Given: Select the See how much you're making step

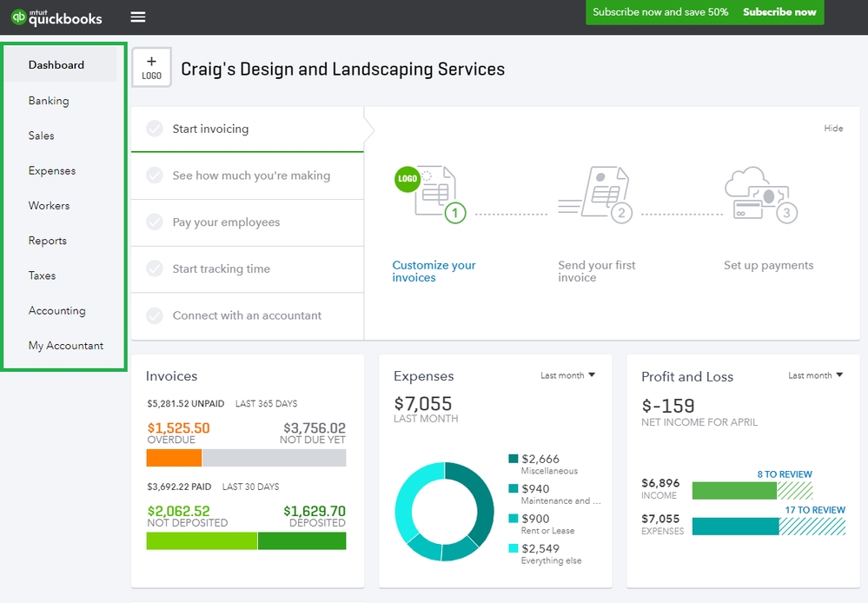Looking at the screenshot, I should tap(246, 176).
